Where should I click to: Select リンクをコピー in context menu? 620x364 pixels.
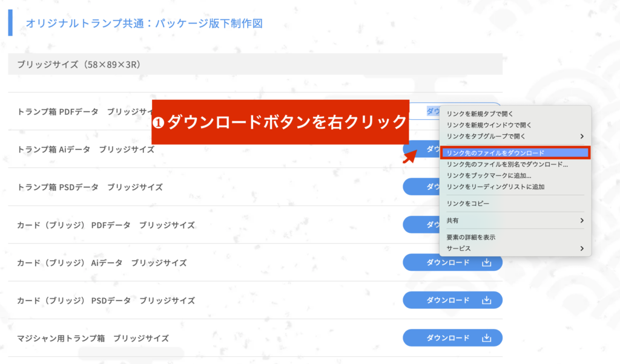(468, 203)
